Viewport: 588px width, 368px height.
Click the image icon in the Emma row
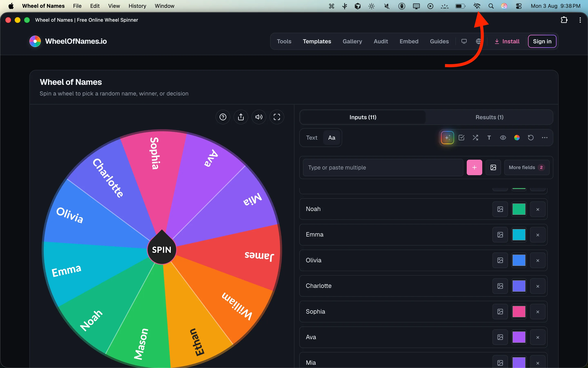500,235
